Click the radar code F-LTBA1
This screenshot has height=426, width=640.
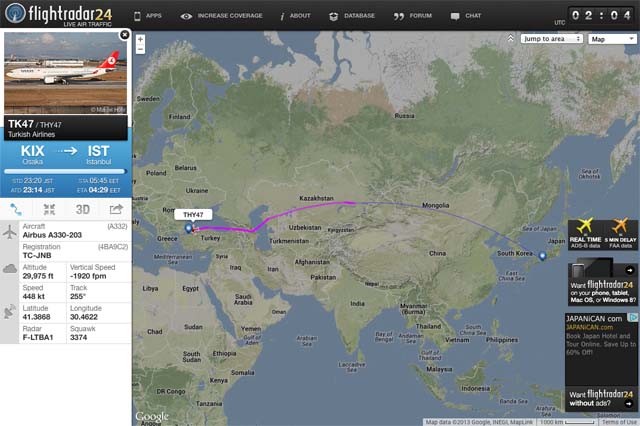pyautogui.click(x=38, y=337)
